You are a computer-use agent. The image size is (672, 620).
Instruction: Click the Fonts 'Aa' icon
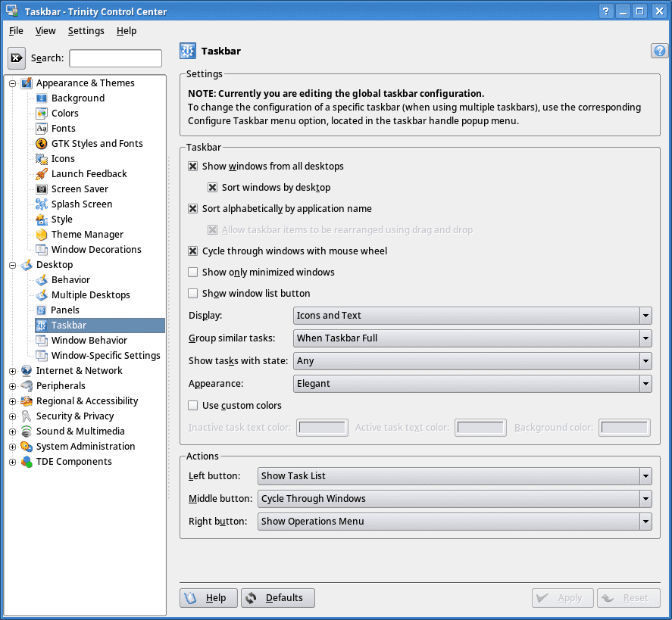tap(42, 129)
